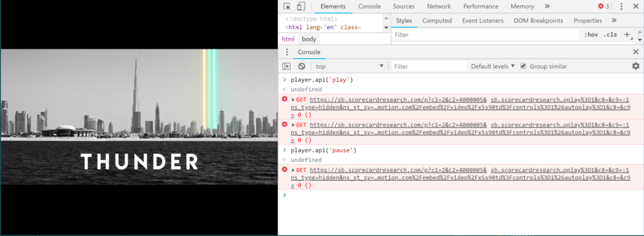Open the console drawer three-dot menu
Viewport: 644px width, 236px height.
pyautogui.click(x=287, y=52)
